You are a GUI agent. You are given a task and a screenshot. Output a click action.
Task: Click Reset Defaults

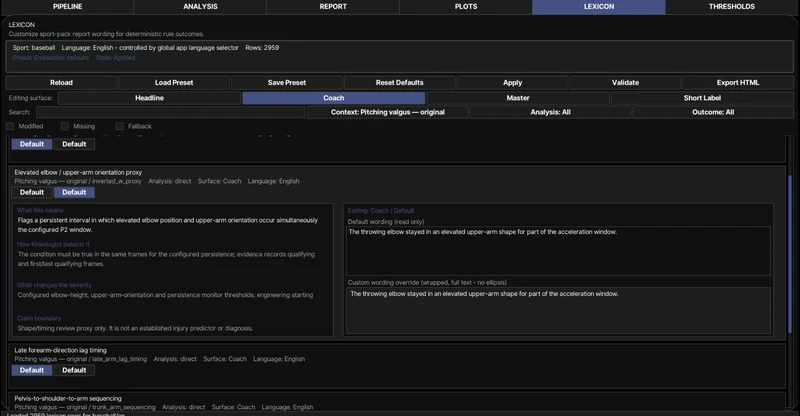pyautogui.click(x=399, y=83)
